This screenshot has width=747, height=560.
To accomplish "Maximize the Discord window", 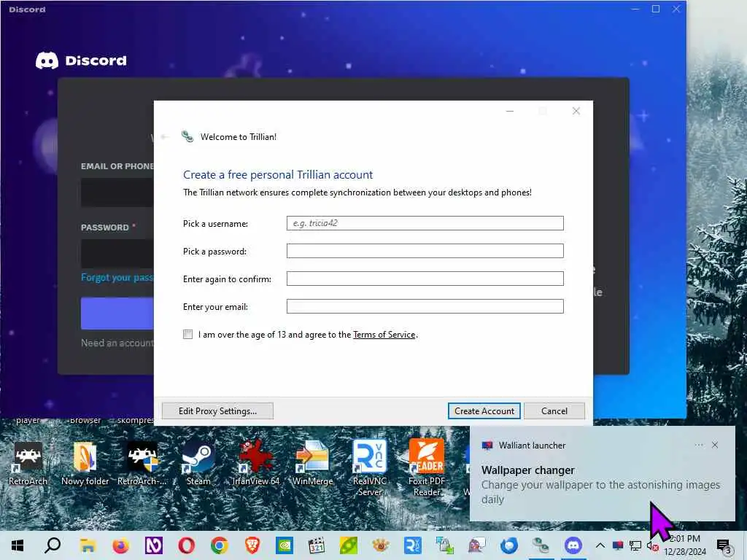I will [x=656, y=9].
